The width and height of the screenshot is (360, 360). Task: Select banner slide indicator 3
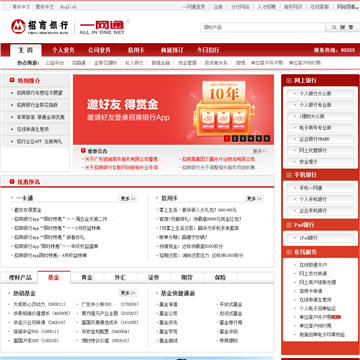(x=243, y=138)
